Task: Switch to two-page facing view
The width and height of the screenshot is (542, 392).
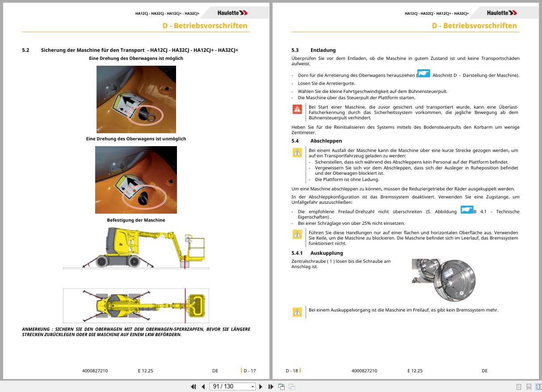Action: pyautogui.click(x=538, y=387)
